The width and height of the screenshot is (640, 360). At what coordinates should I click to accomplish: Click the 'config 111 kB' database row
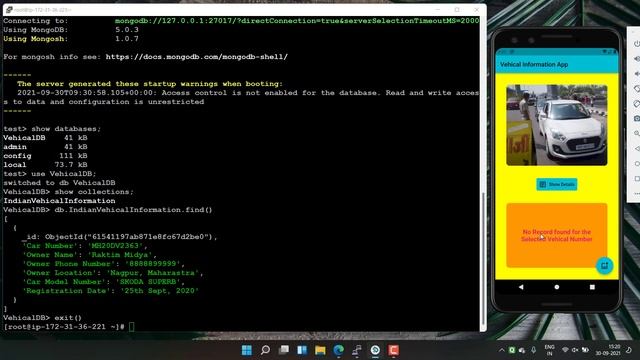[x=45, y=156]
